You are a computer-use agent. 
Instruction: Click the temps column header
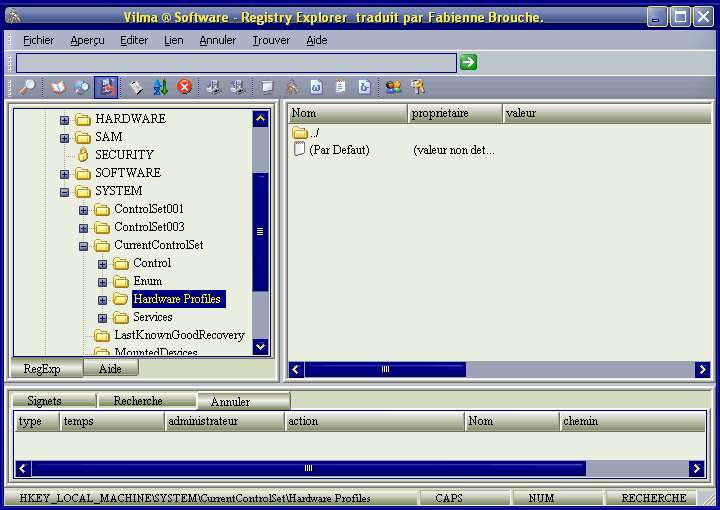tap(112, 421)
